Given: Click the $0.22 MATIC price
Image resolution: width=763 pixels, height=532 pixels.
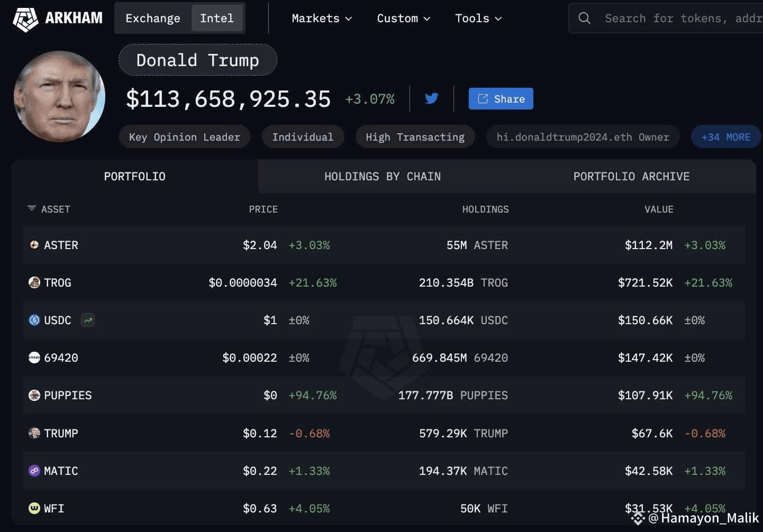Looking at the screenshot, I should (x=260, y=471).
